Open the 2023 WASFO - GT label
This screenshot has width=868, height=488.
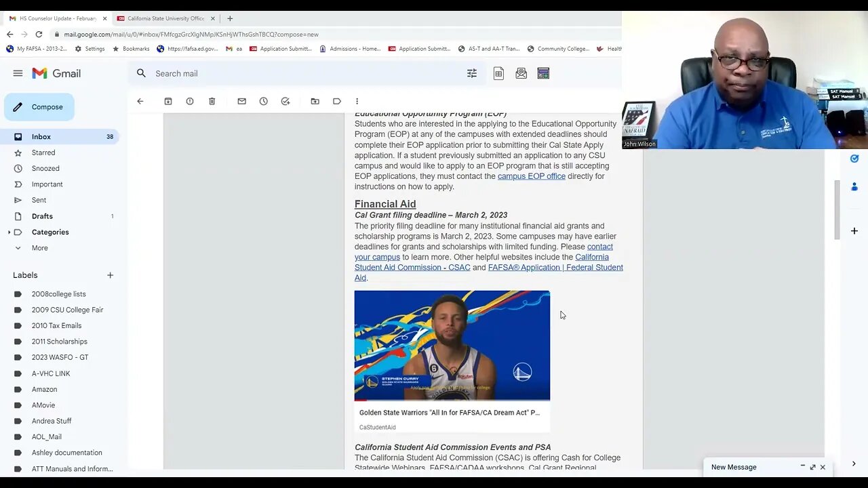click(x=60, y=357)
